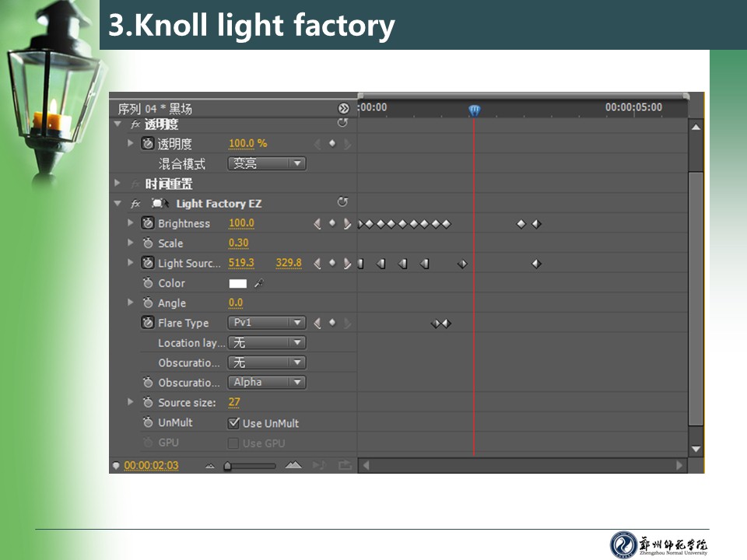Click the Light Source X value 519.3
The width and height of the screenshot is (747, 560).
click(241, 263)
